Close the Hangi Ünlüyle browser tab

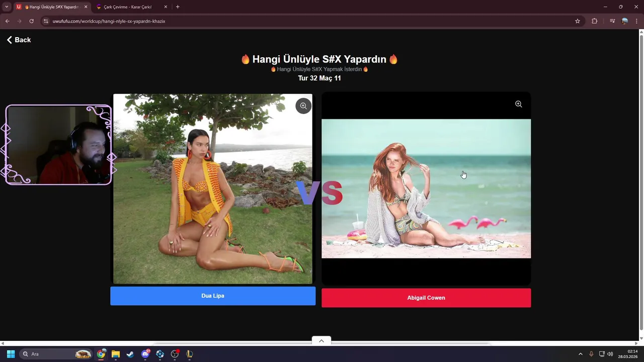(86, 7)
